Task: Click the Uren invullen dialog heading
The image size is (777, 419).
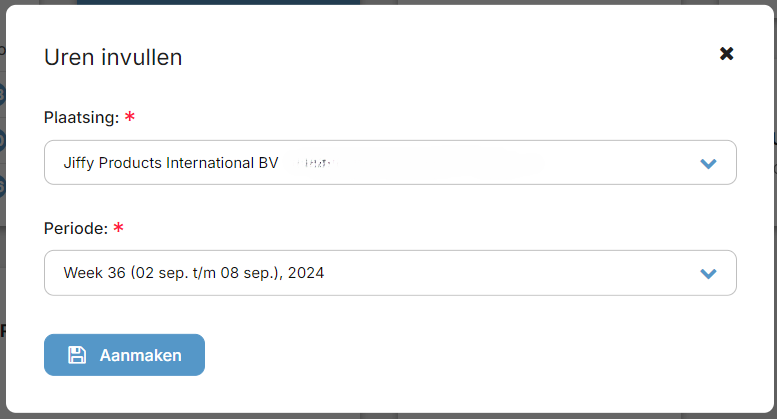Action: click(113, 57)
